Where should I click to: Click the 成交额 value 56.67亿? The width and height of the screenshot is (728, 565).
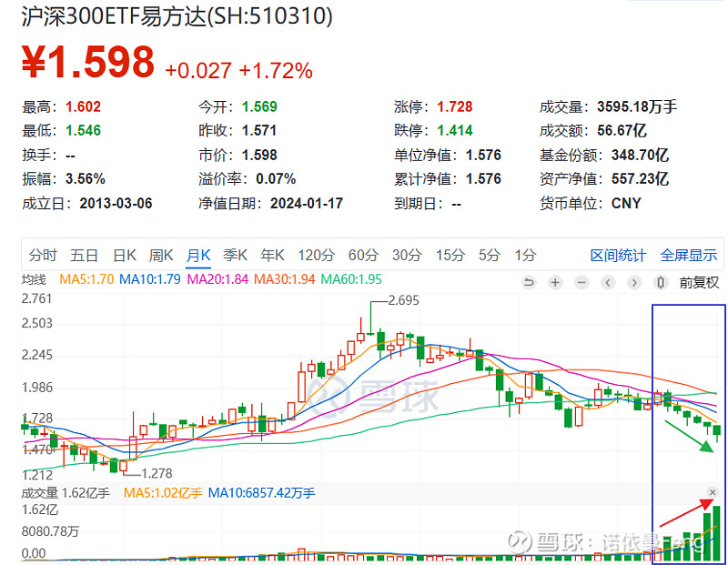pyautogui.click(x=622, y=130)
